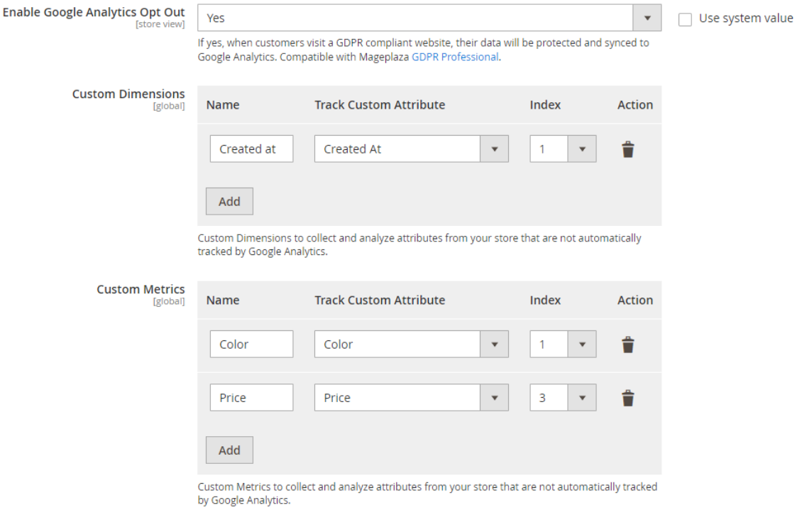This screenshot has width=812, height=520.
Task: Click the Price metric name field
Action: 251,398
